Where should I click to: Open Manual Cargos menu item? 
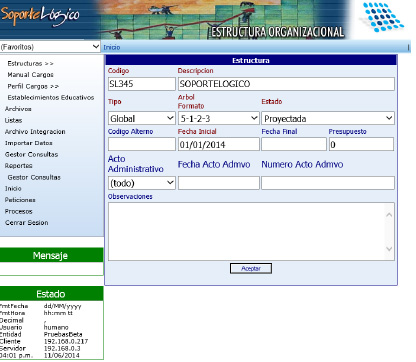click(30, 75)
